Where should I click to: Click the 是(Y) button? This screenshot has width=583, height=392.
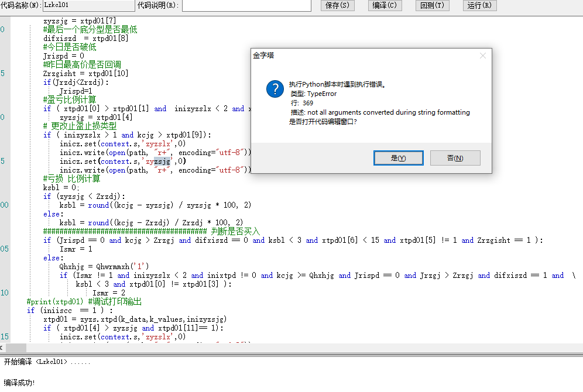[398, 158]
